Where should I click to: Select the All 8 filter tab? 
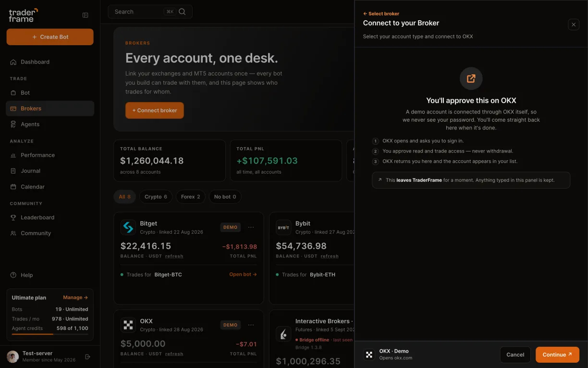click(x=124, y=197)
